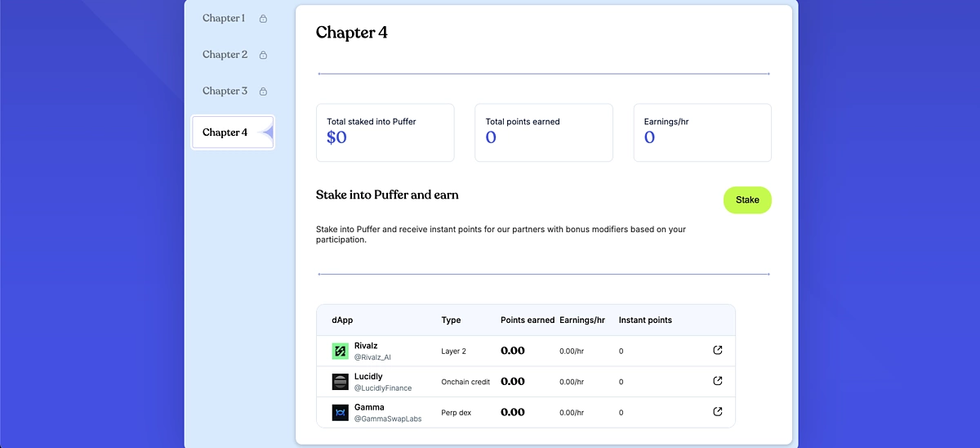Open Rivalz external link icon
The width and height of the screenshot is (980, 448).
coord(718,350)
